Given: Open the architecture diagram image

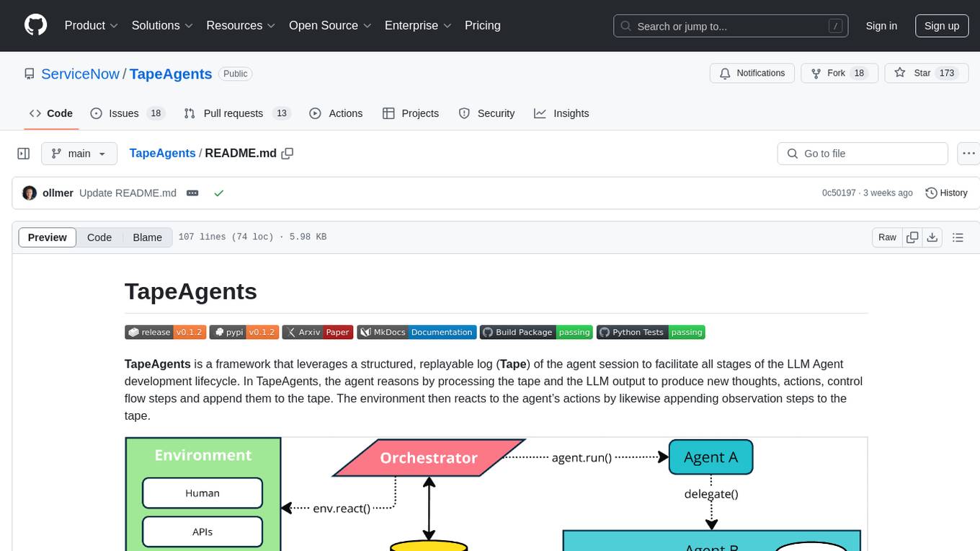Looking at the screenshot, I should [496, 494].
